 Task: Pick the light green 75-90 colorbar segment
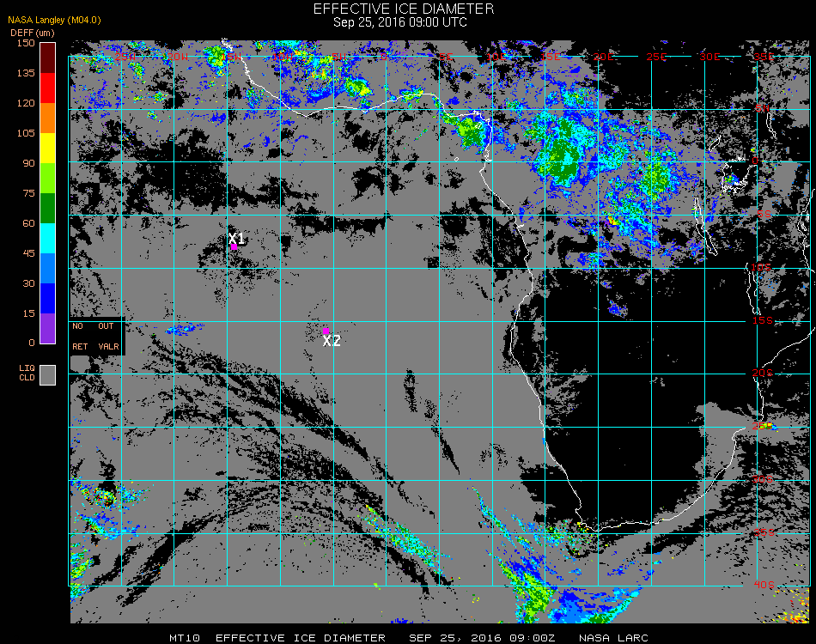pos(48,179)
